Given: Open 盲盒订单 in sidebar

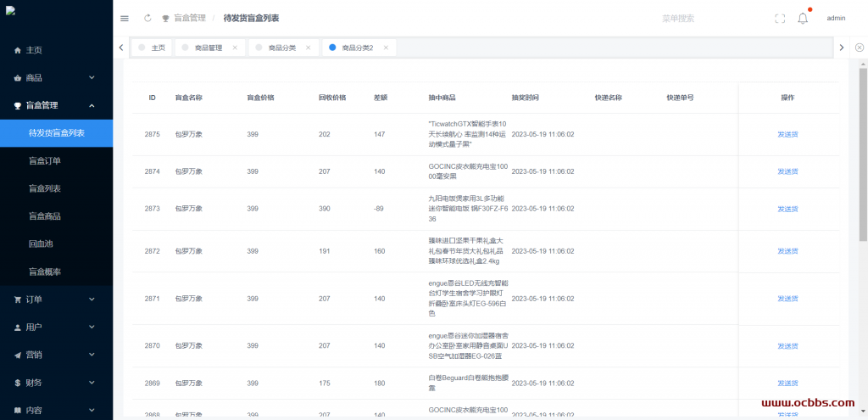Looking at the screenshot, I should pos(57,160).
